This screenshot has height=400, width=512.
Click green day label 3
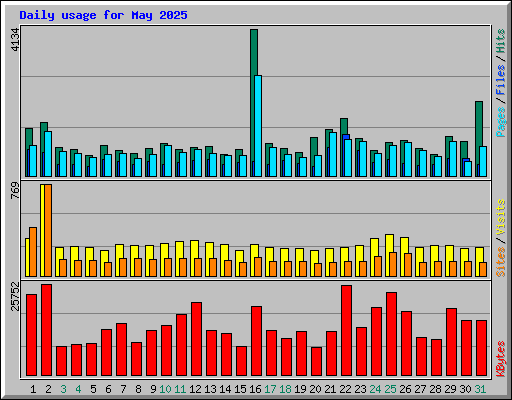63,389
